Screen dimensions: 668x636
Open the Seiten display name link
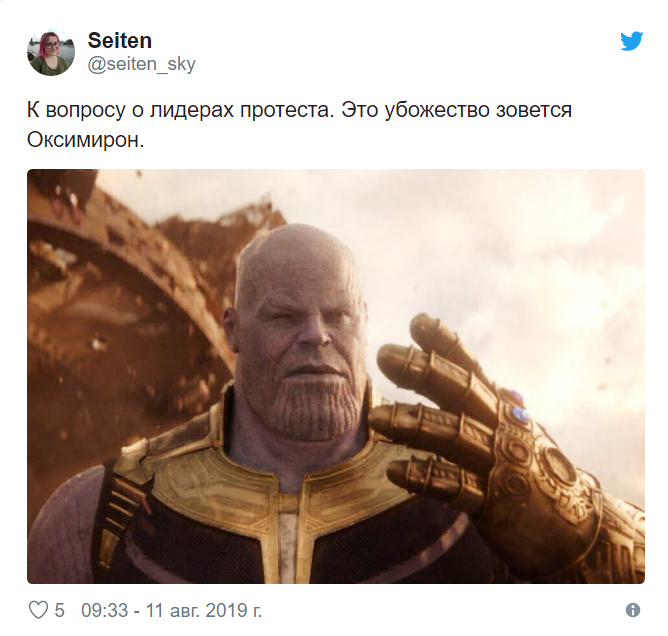(x=120, y=41)
